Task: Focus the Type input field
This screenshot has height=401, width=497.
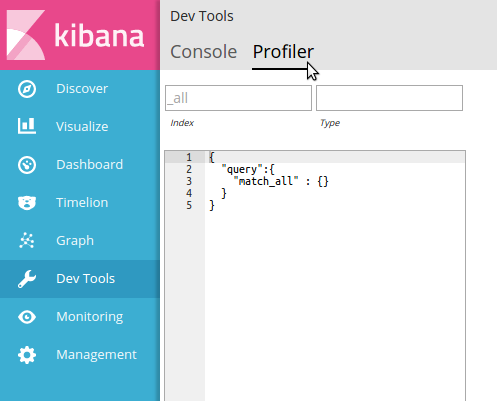Action: [389, 98]
